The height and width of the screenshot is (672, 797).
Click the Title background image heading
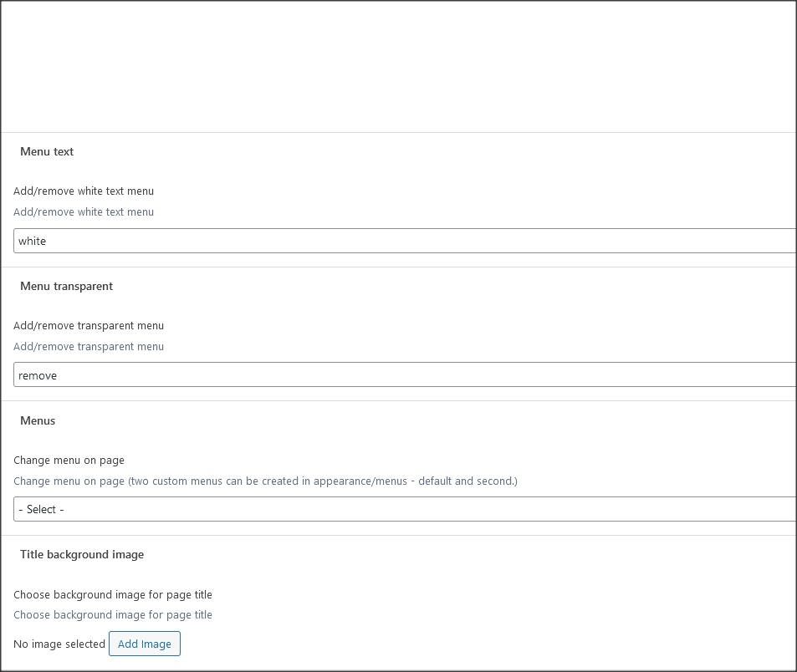click(82, 554)
